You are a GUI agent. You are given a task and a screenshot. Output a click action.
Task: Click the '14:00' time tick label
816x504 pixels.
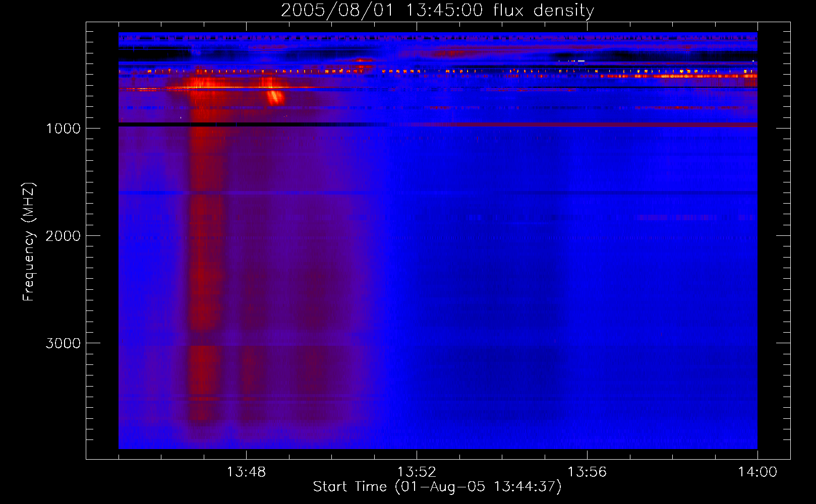click(757, 472)
